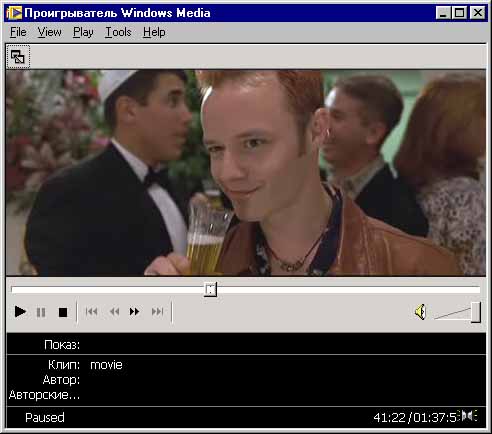492x434 pixels.
Task: Click the rewind icon
Action: pyautogui.click(x=114, y=312)
